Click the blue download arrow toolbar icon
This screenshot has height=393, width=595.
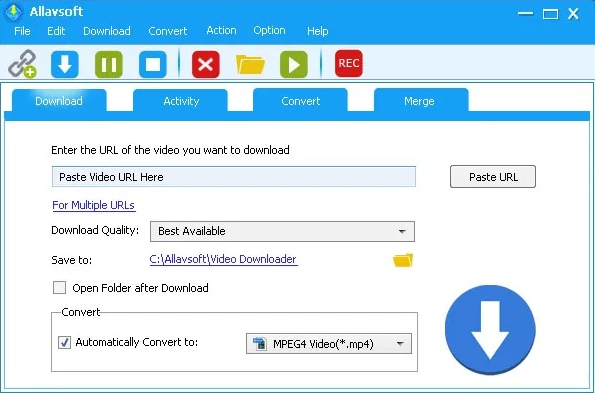[x=65, y=64]
